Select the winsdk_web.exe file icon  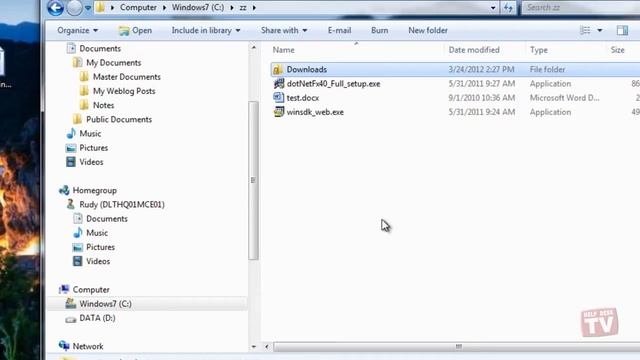pyautogui.click(x=279, y=112)
